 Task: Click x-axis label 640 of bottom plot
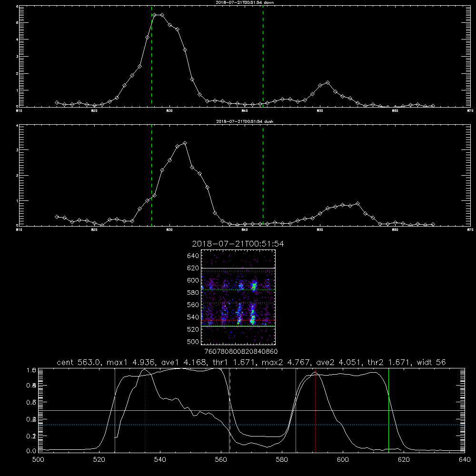tap(465, 460)
